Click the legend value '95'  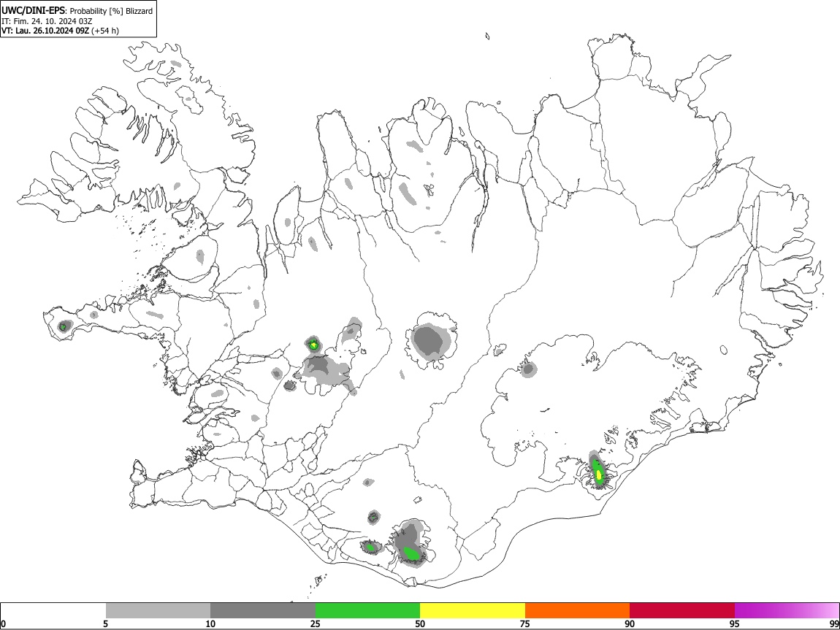tap(735, 623)
